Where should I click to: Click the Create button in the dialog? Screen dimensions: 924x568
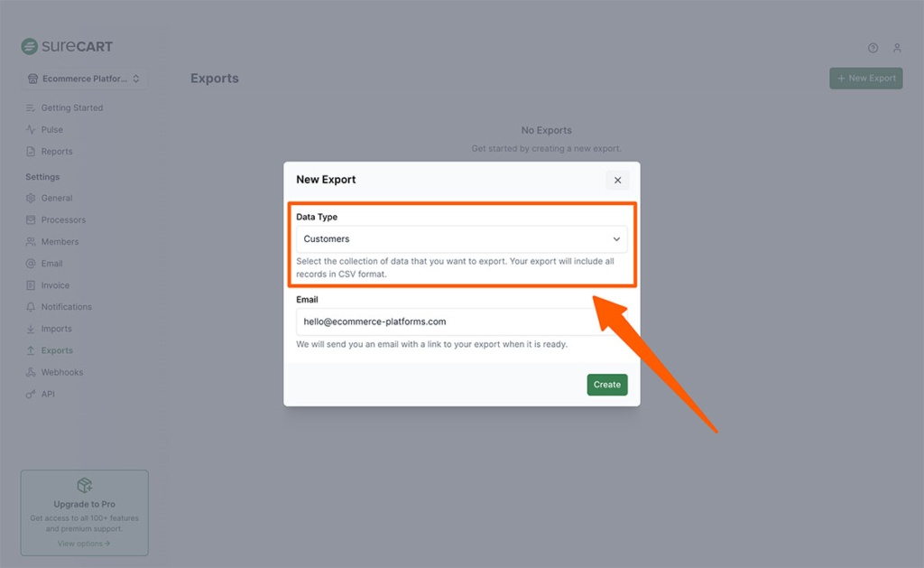pyautogui.click(x=607, y=385)
